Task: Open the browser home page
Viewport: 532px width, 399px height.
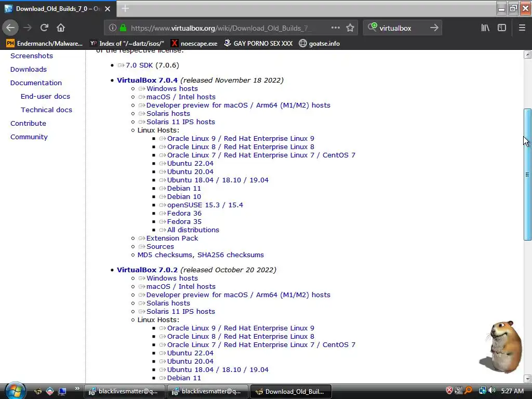Action: point(61,28)
